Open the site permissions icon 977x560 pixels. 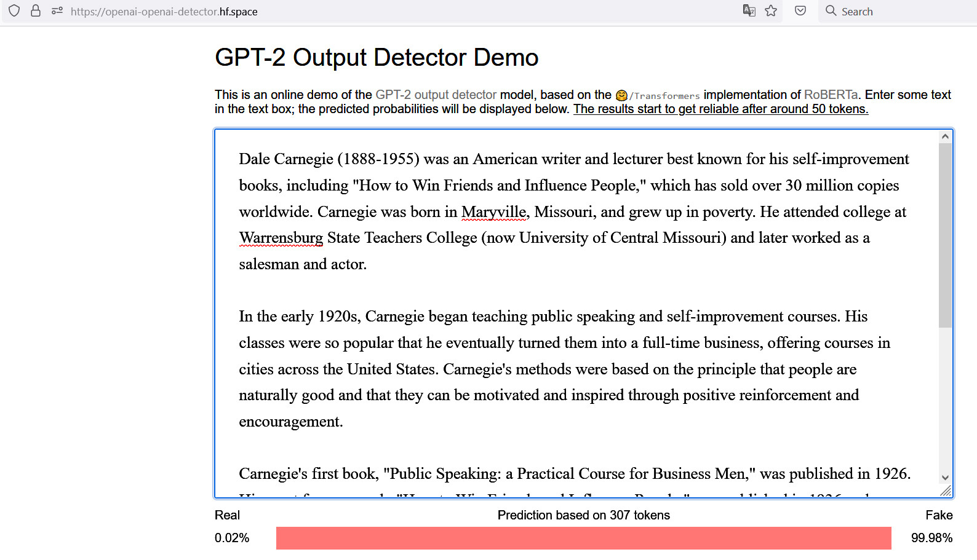pyautogui.click(x=57, y=11)
